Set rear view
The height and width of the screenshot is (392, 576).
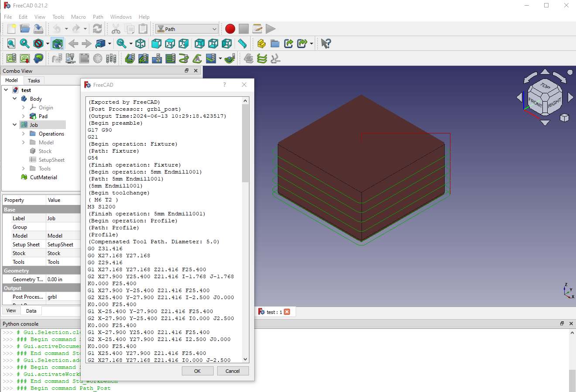point(200,44)
